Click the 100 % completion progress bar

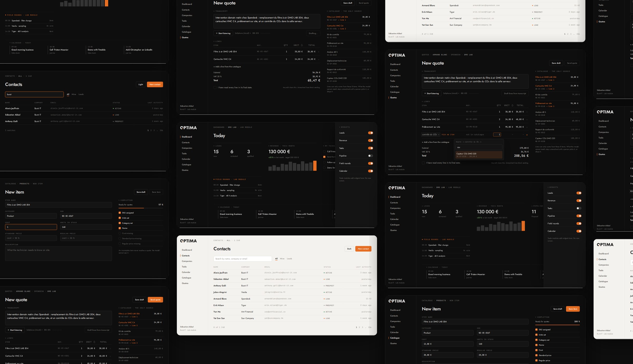(x=558, y=325)
